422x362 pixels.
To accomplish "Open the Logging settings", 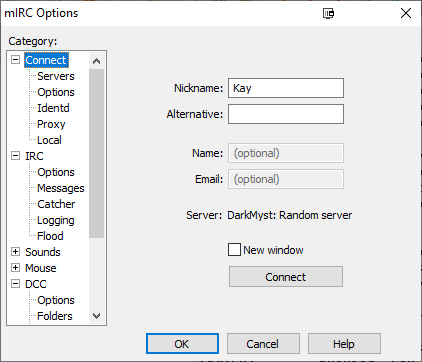I will (x=56, y=220).
